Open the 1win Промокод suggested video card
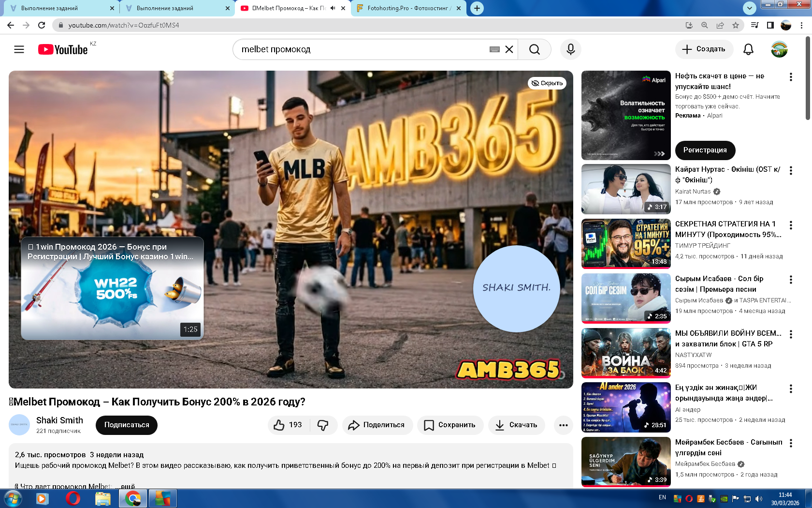 (x=112, y=288)
